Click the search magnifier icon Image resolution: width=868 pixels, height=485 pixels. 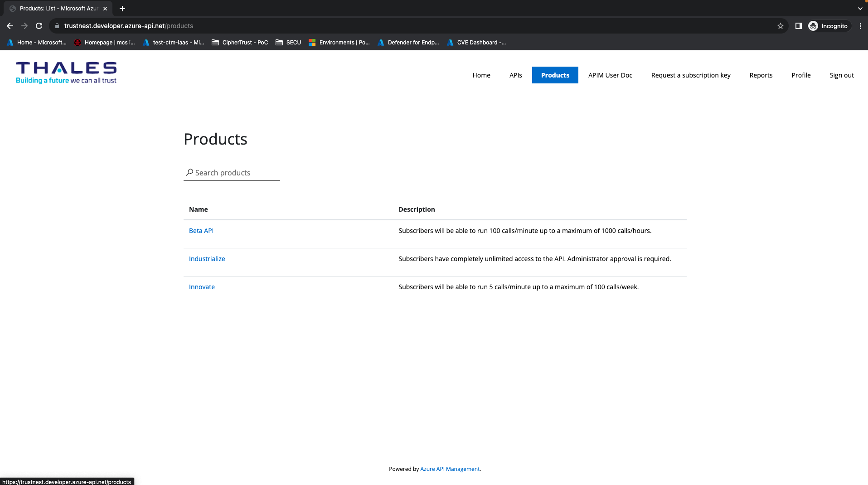tap(189, 172)
